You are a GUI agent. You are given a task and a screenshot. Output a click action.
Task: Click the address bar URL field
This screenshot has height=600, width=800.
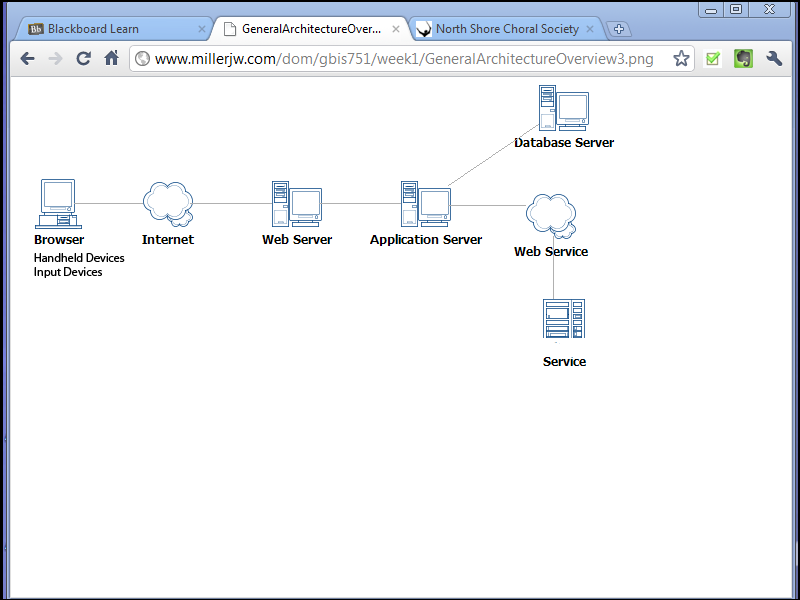(400, 59)
